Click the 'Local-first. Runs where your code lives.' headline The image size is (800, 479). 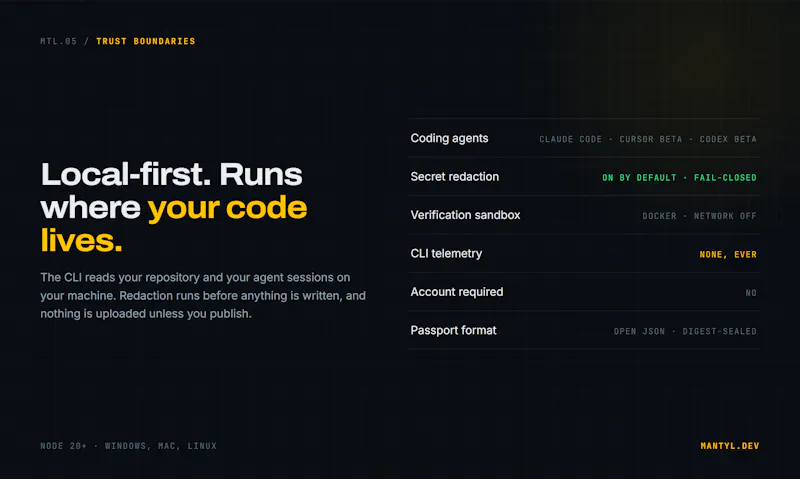174,207
